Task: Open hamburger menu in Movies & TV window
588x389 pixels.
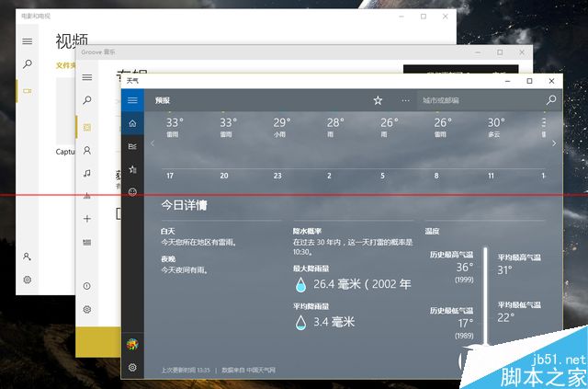Action: point(27,41)
